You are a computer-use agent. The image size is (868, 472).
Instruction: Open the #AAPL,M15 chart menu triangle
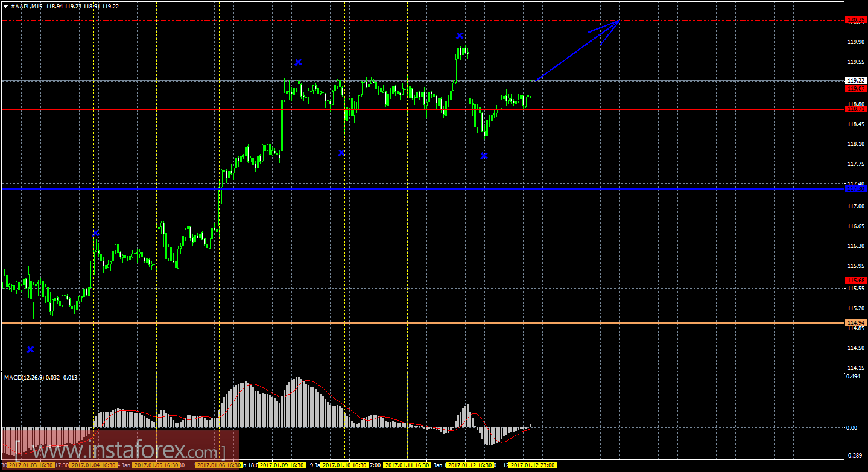click(5, 6)
